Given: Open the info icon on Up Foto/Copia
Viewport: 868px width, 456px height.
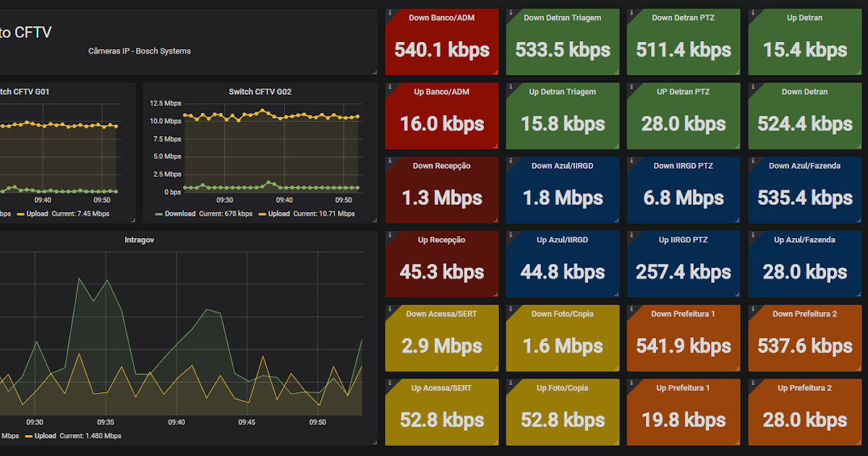Looking at the screenshot, I should (511, 383).
